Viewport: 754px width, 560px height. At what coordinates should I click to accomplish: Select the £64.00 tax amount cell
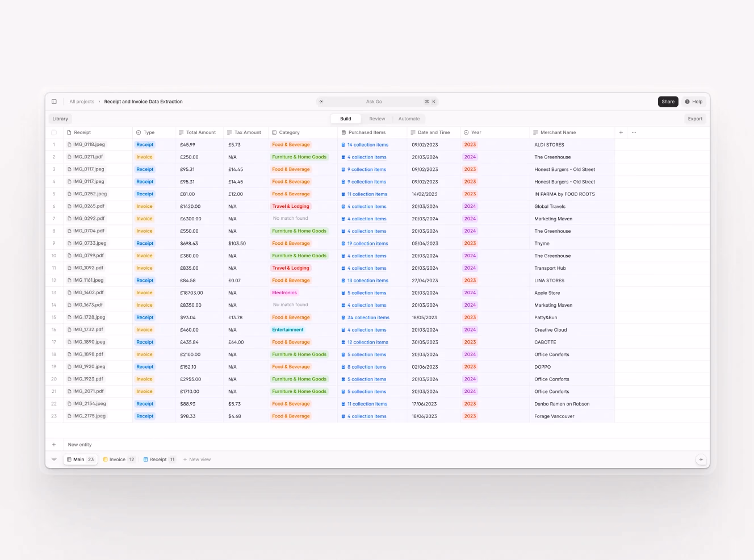(246, 342)
